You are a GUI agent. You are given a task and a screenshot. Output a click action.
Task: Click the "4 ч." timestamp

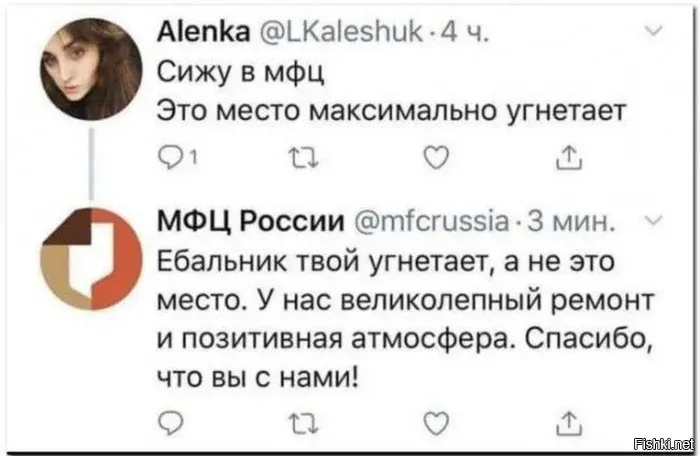coord(469,36)
